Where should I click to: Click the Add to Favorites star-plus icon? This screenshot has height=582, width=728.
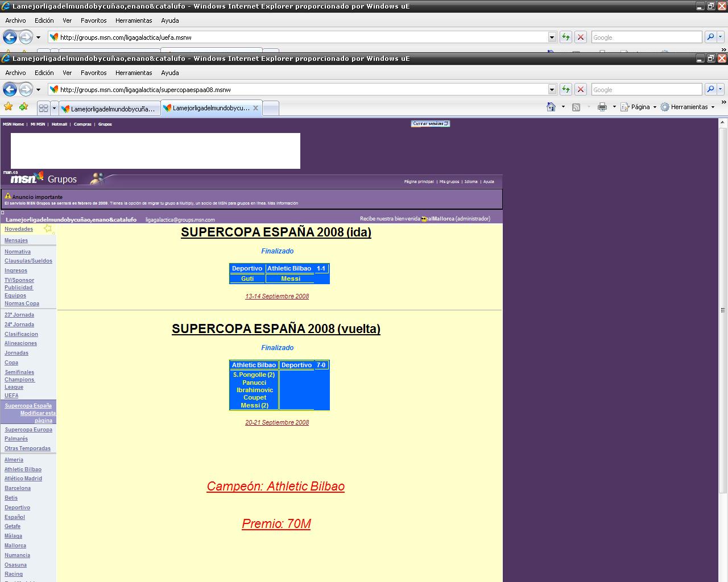(23, 106)
